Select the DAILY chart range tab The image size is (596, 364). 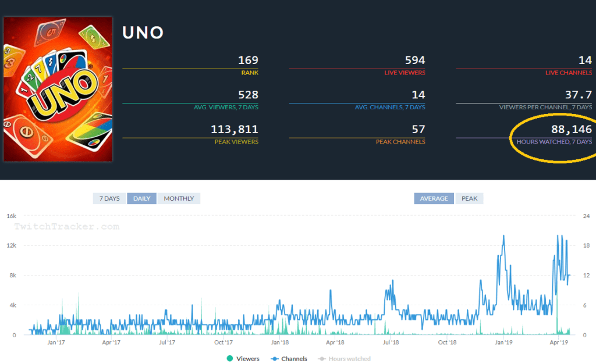tap(142, 198)
